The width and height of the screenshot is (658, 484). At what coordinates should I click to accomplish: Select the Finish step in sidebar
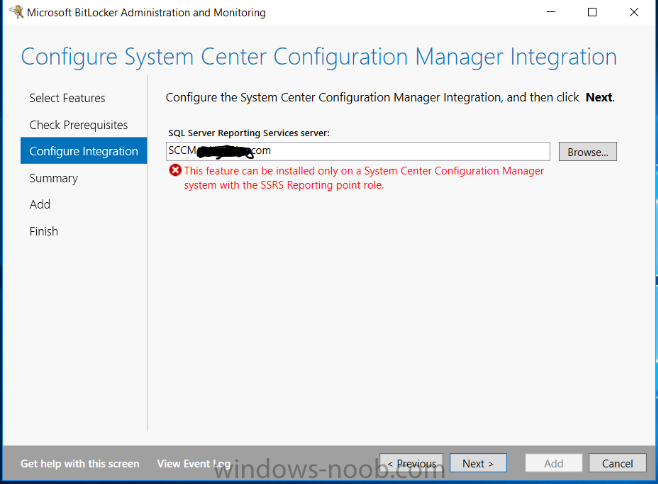click(44, 231)
